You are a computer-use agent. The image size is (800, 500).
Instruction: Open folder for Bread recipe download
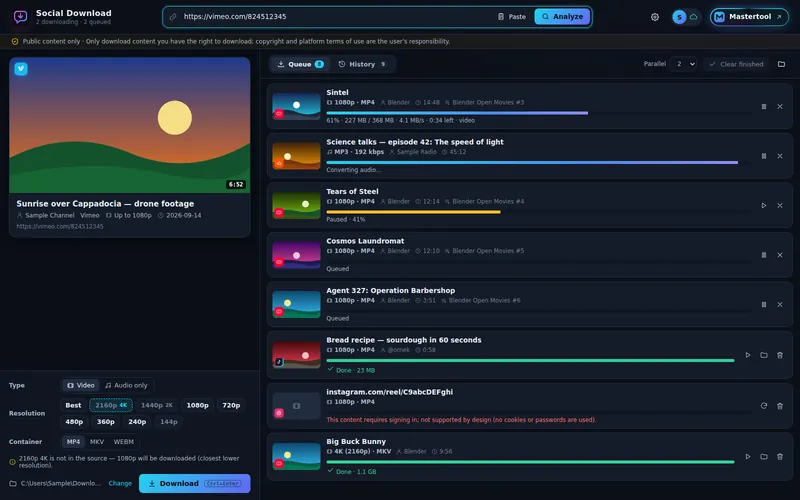(x=764, y=355)
